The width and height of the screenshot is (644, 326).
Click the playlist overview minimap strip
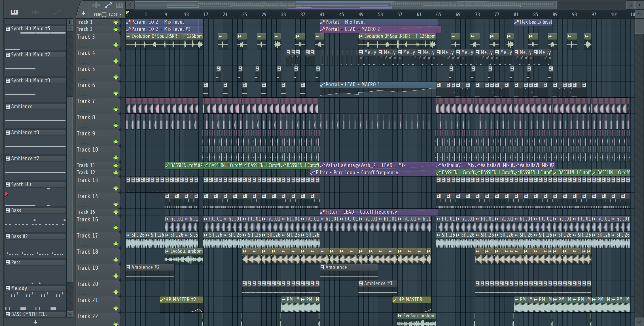(345, 5)
